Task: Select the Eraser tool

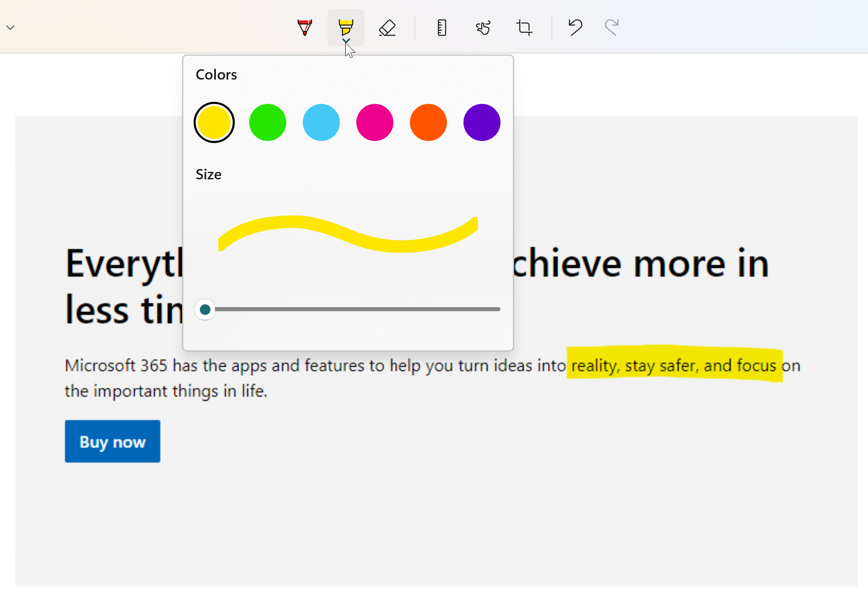Action: tap(387, 27)
